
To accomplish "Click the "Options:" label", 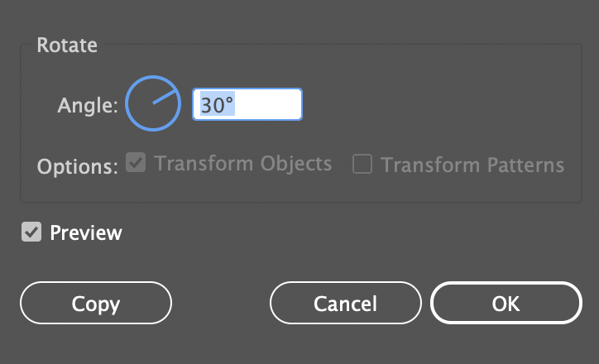I will point(78,165).
